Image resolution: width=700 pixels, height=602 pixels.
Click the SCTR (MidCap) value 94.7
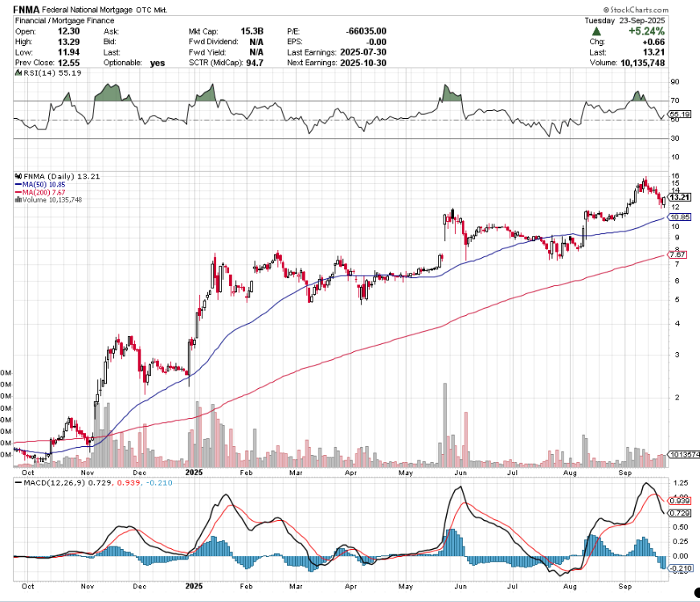point(255,63)
